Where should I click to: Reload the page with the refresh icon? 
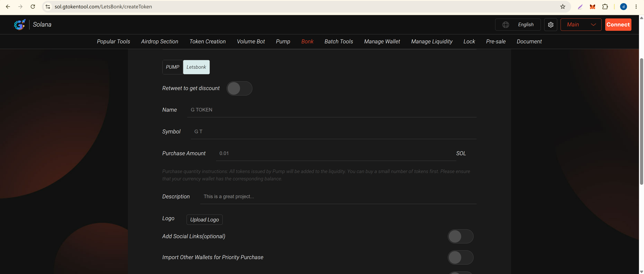click(33, 7)
